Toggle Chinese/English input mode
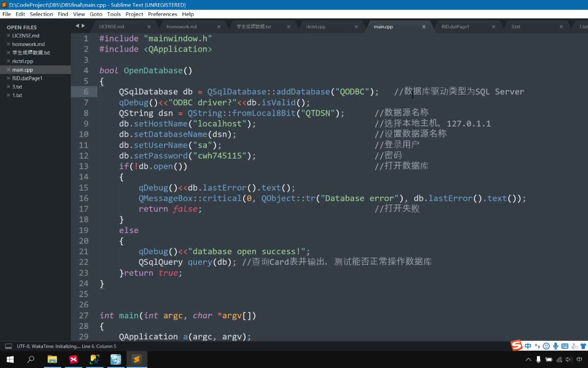This screenshot has height=368, width=588. point(528,346)
